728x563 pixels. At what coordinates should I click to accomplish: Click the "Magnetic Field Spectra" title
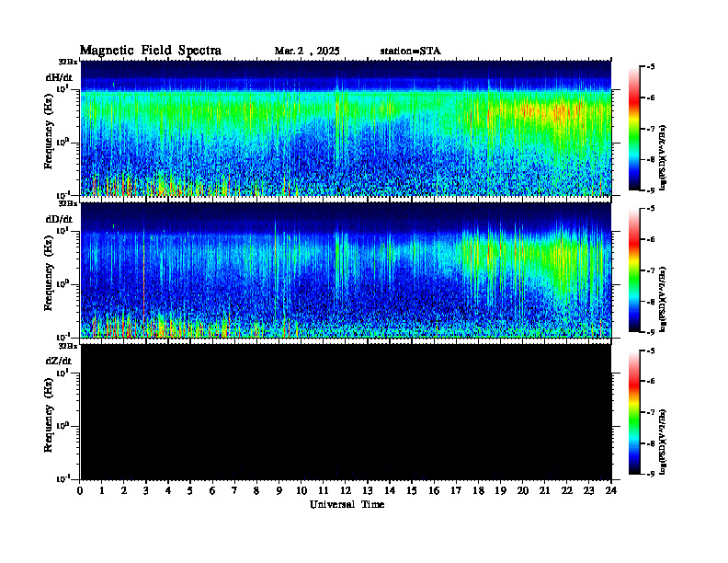(x=151, y=51)
